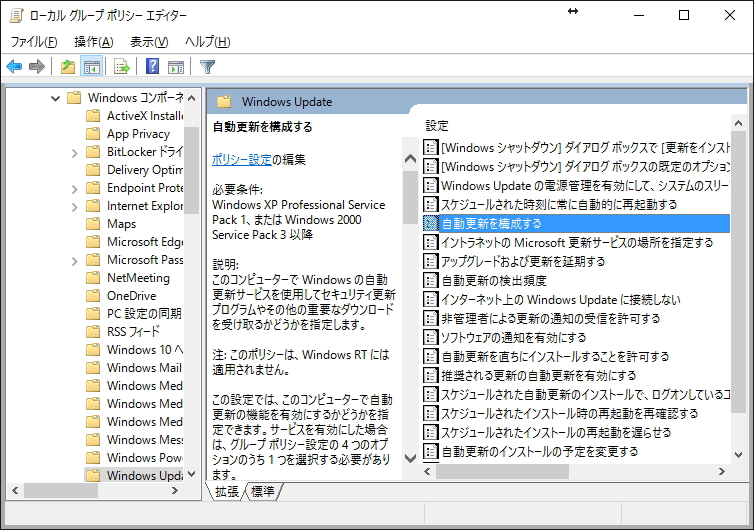Open the ヘルプ(H) menu
Image resolution: width=754 pixels, height=530 pixels.
pyautogui.click(x=208, y=42)
